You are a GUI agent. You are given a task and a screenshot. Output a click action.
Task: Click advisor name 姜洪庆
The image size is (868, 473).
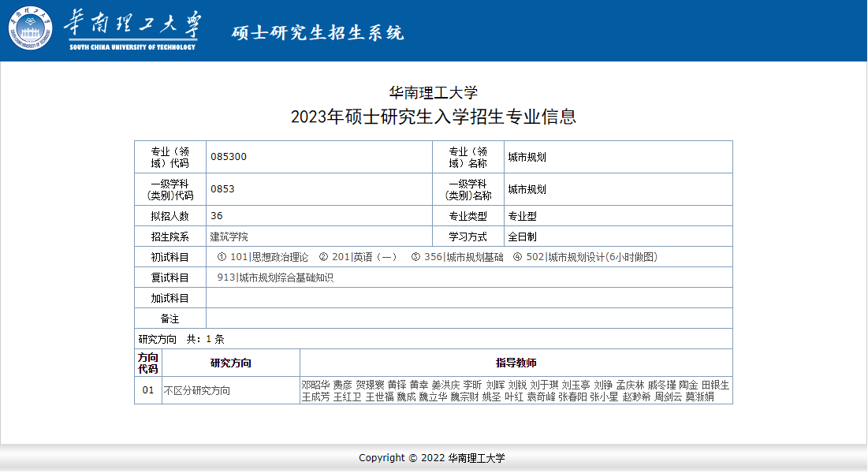[445, 385]
